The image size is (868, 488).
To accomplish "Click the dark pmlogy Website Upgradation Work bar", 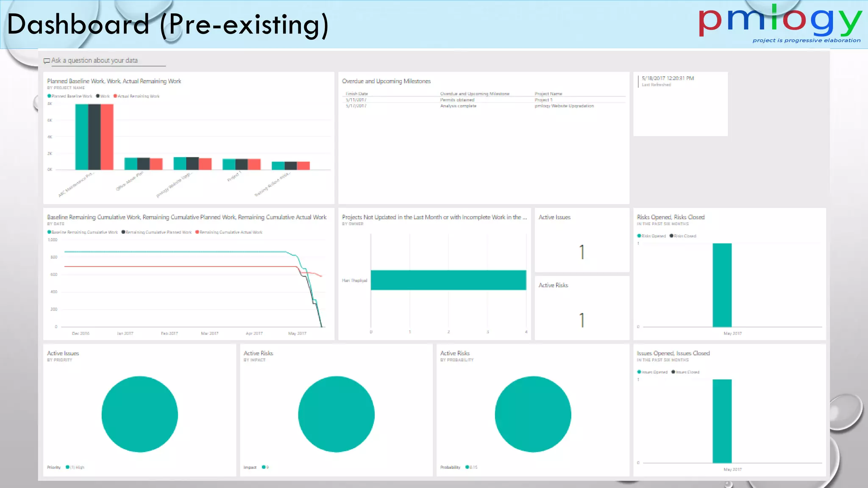I will (192, 164).
